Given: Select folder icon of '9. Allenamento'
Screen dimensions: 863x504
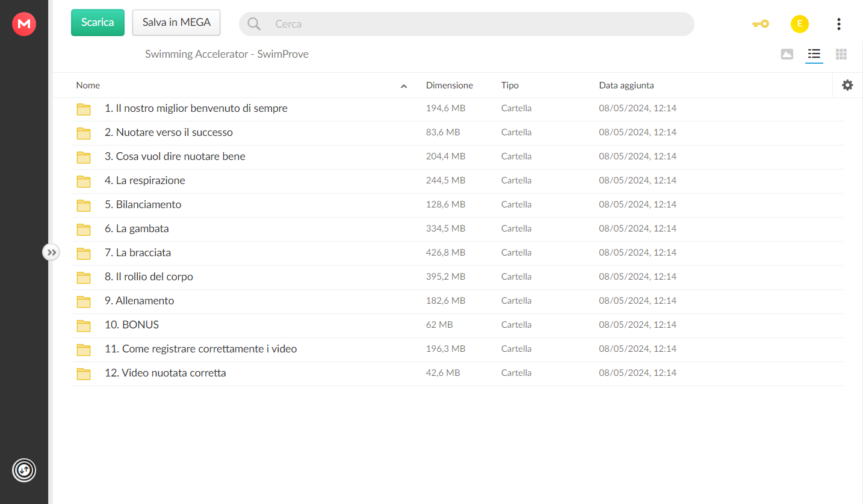Looking at the screenshot, I should click(84, 301).
